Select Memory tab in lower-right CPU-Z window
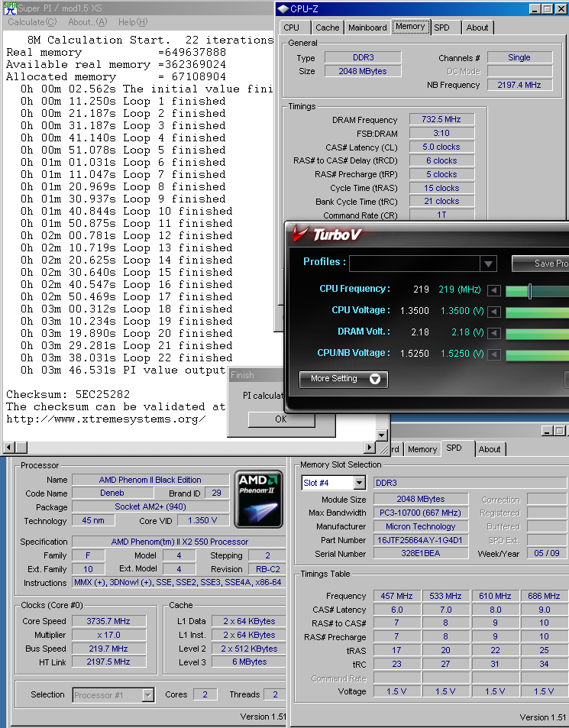The image size is (569, 728). point(422,449)
